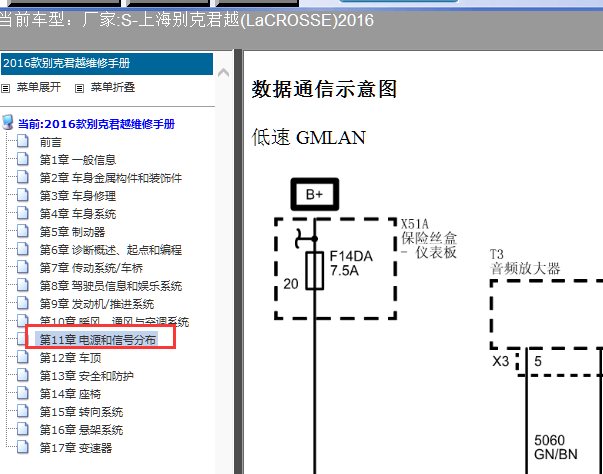Click the page icon next to 第5章 制动器
Viewport: 603px width, 474px height.
click(x=23, y=231)
